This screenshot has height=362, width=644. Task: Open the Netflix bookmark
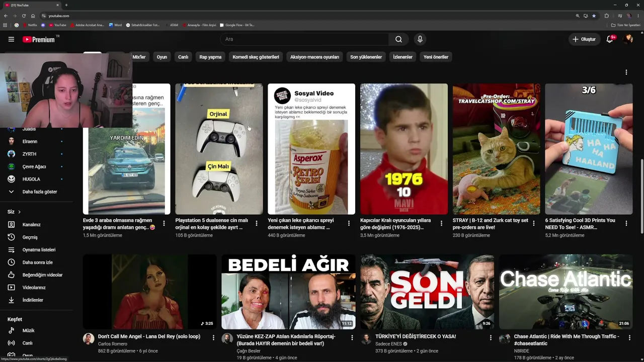[x=30, y=25]
